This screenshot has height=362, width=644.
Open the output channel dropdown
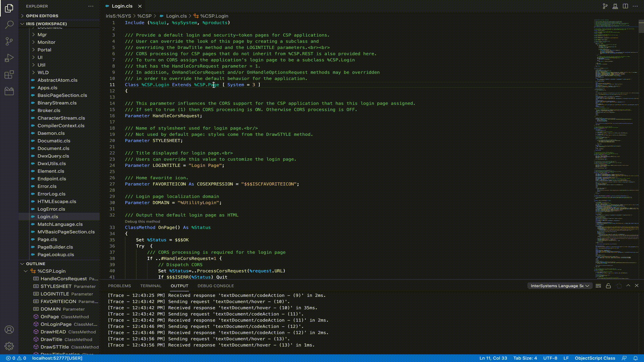click(x=559, y=286)
